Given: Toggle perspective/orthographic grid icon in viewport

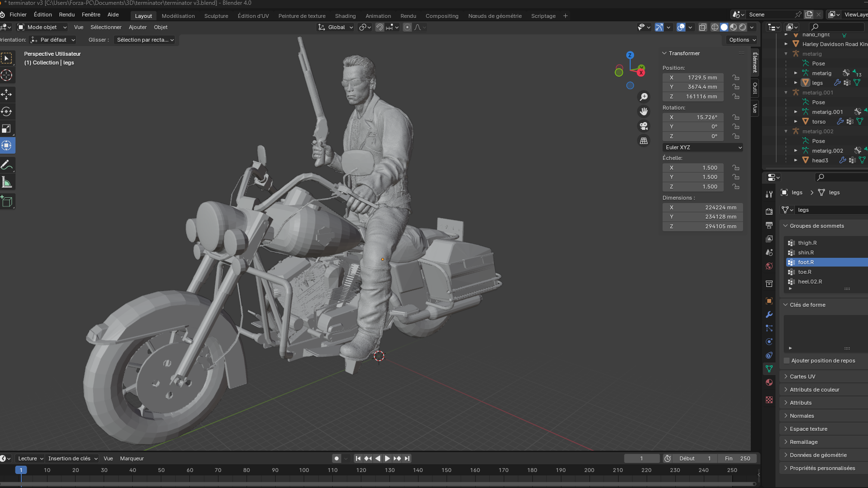Looking at the screenshot, I should tap(644, 141).
